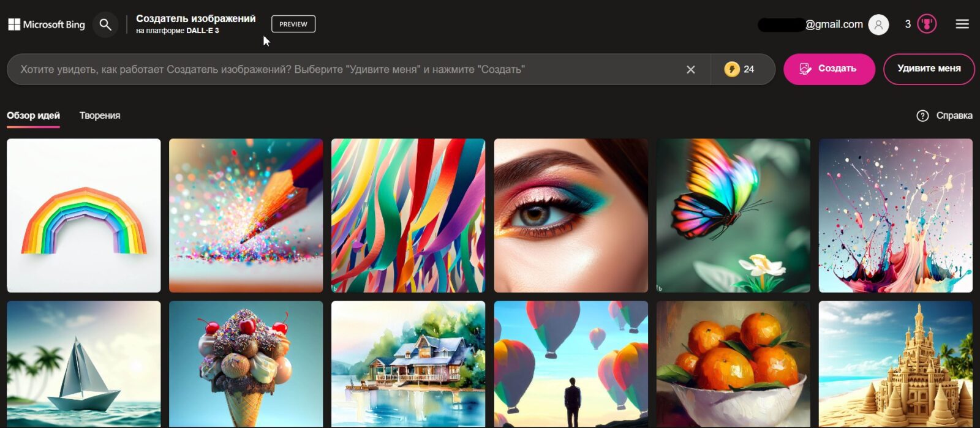Open the rewards trophy medal icon
The image size is (980, 428).
[x=927, y=24]
